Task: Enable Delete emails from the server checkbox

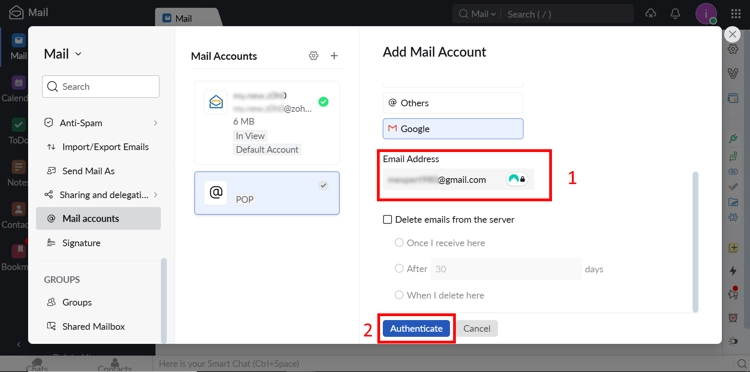Action: click(387, 220)
